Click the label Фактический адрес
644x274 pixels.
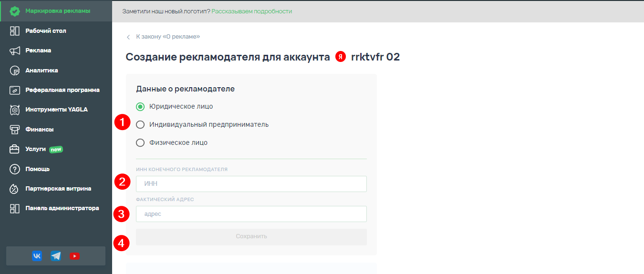(x=165, y=200)
